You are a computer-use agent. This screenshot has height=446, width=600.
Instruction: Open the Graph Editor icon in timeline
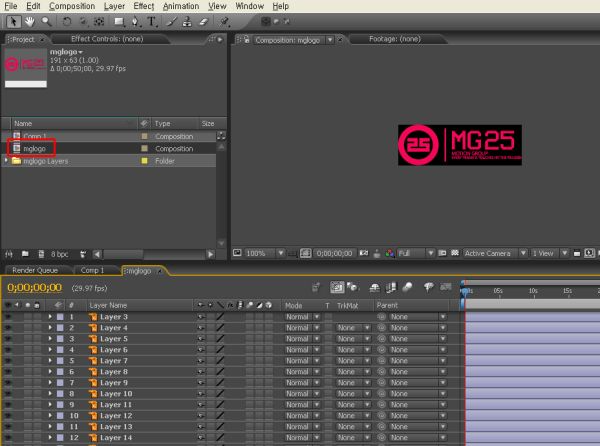445,287
